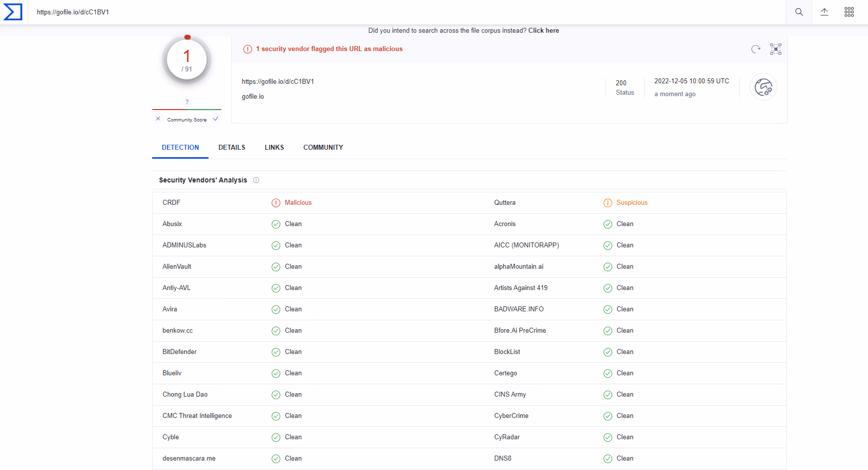The image size is (868, 470).
Task: Reanalyze URL with the refresh icon
Action: (x=756, y=49)
